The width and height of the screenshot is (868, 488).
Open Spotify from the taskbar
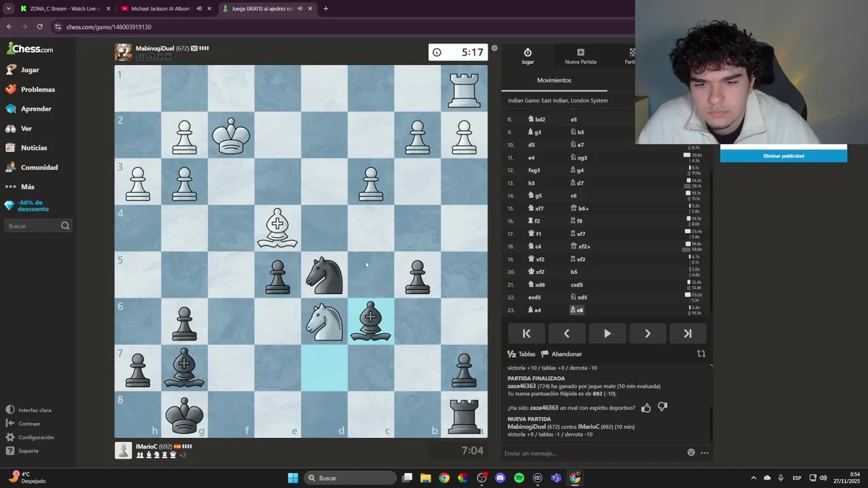coord(519,478)
